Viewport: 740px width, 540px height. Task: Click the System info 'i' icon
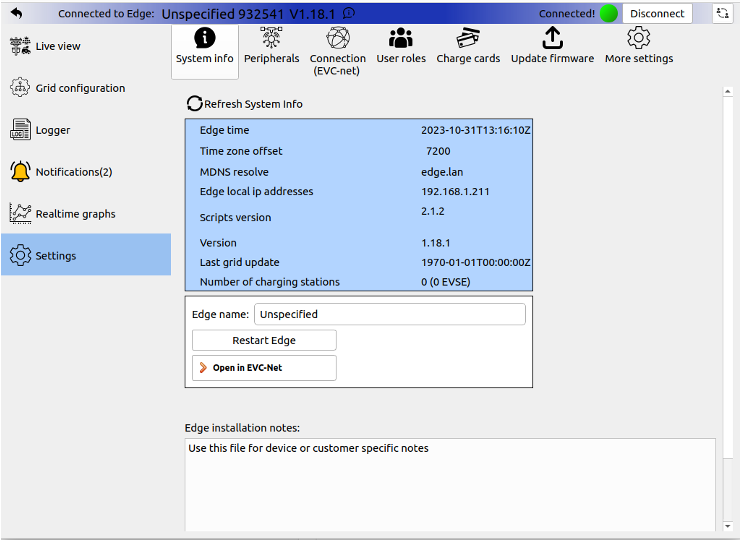click(x=205, y=38)
